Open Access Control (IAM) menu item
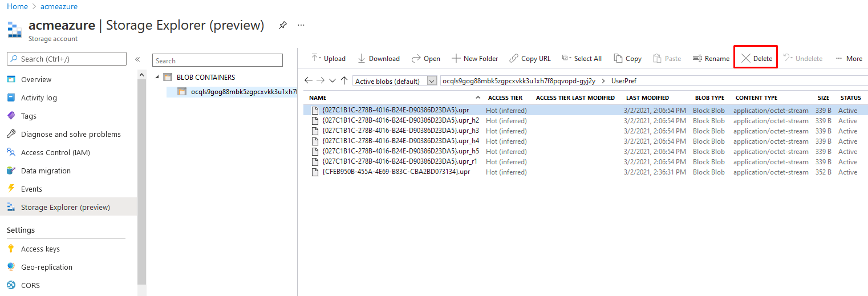Viewport: 868px width, 296px height. tap(55, 152)
